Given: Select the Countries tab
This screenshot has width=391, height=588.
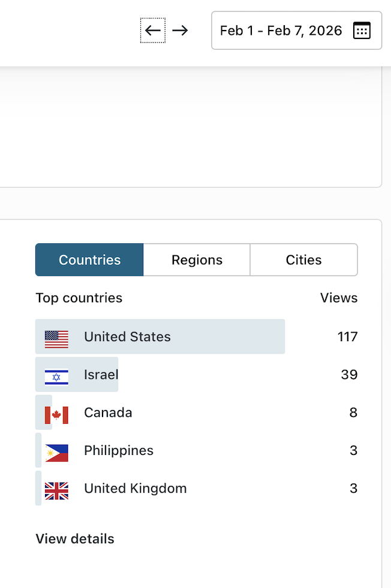Looking at the screenshot, I should [x=89, y=260].
